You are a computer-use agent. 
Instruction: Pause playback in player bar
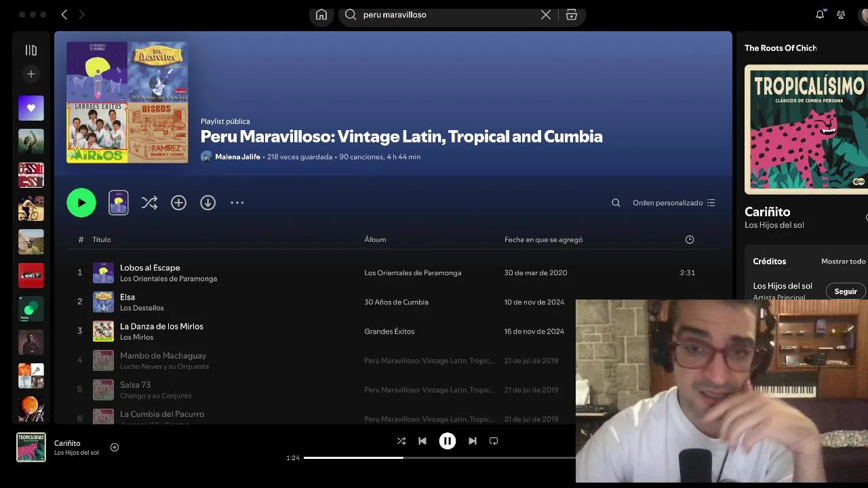(x=448, y=441)
